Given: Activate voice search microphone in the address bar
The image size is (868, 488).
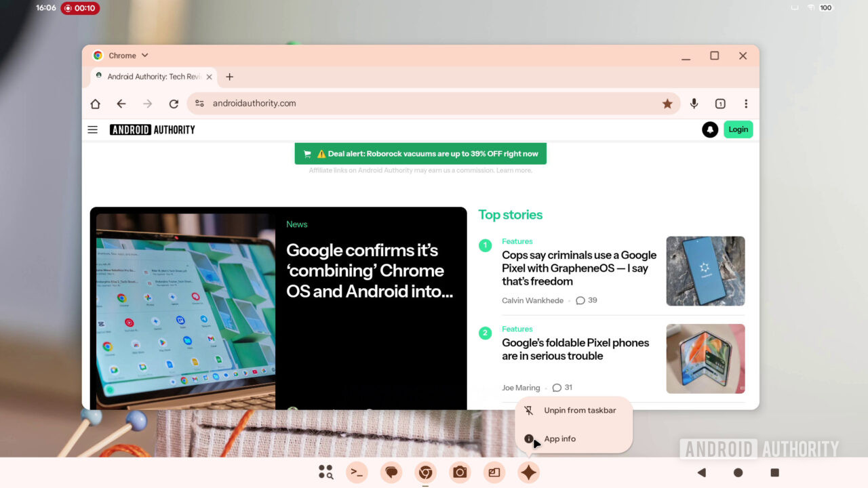Looking at the screenshot, I should coord(694,103).
